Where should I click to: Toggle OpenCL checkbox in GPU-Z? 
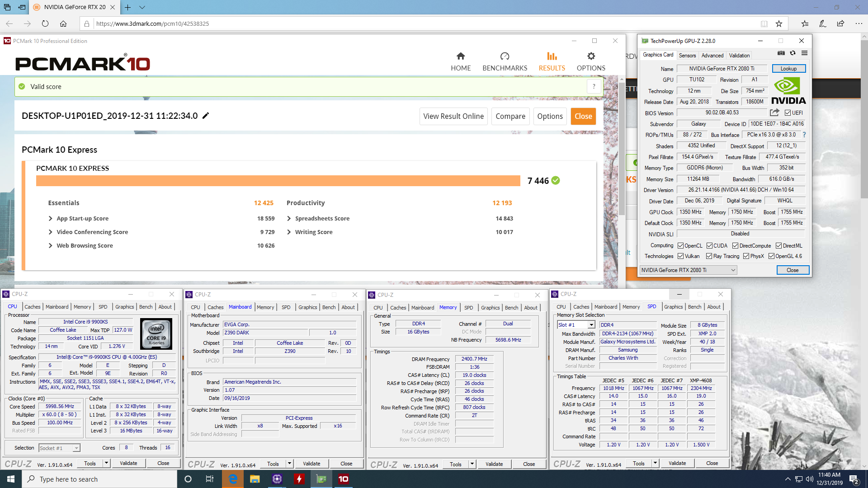(x=680, y=246)
